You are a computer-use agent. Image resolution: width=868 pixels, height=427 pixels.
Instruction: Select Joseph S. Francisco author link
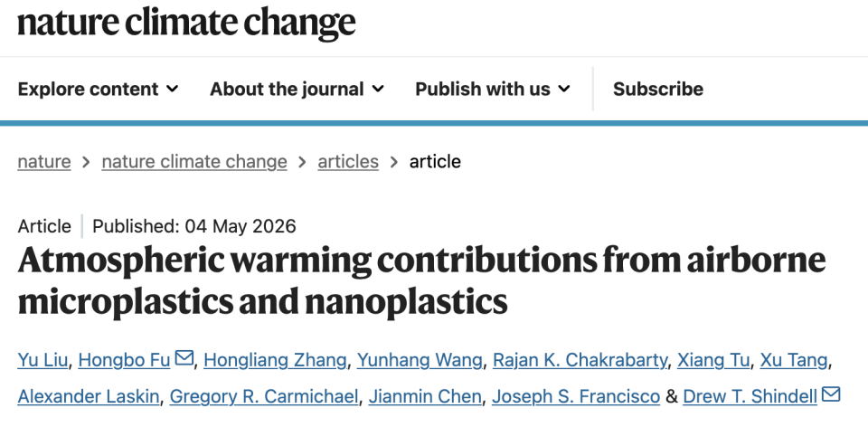tap(576, 396)
